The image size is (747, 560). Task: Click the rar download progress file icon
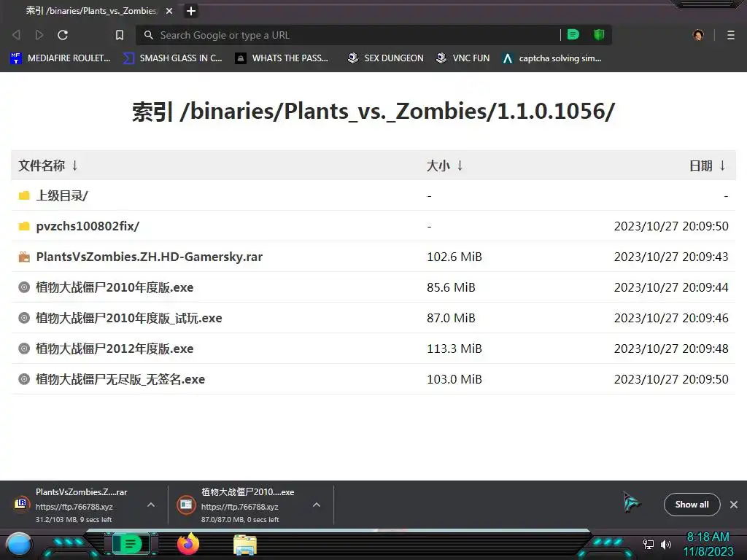21,504
